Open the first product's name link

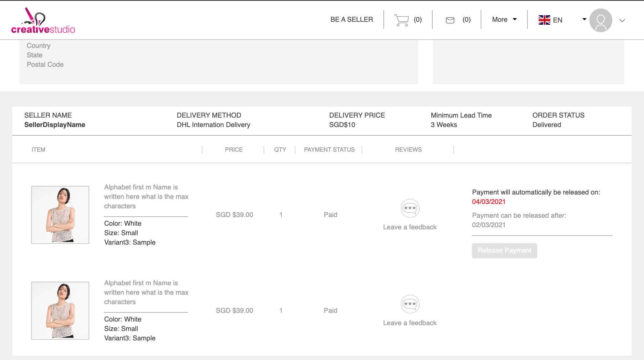(x=146, y=197)
